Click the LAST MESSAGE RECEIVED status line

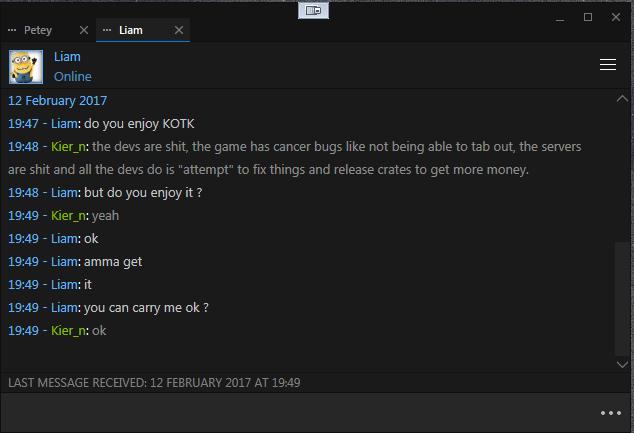click(x=154, y=382)
